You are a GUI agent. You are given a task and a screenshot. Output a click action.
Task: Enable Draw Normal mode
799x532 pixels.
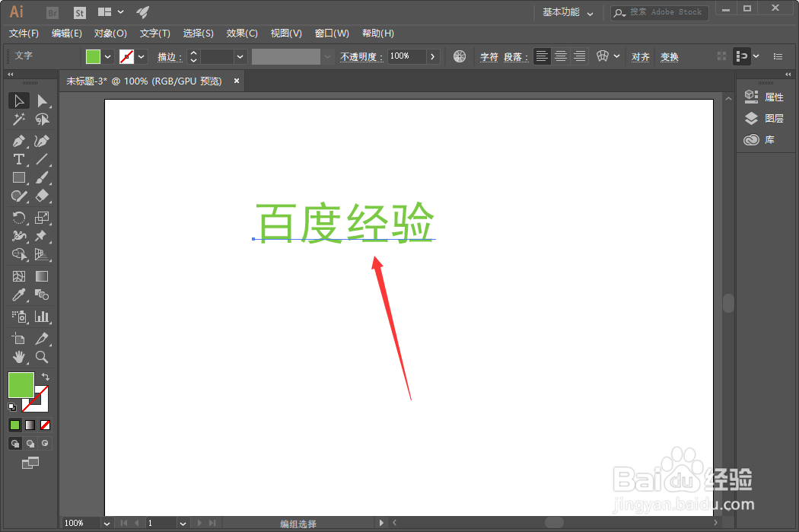(15, 443)
